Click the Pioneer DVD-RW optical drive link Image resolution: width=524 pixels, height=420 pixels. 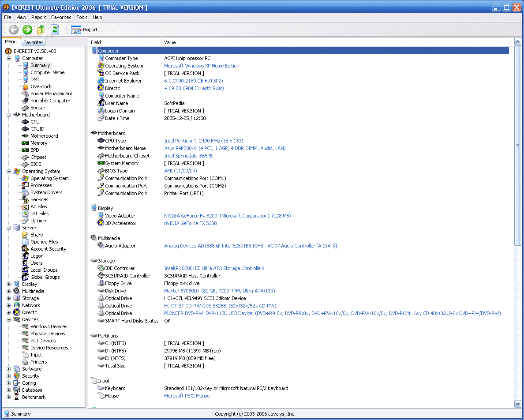(332, 313)
